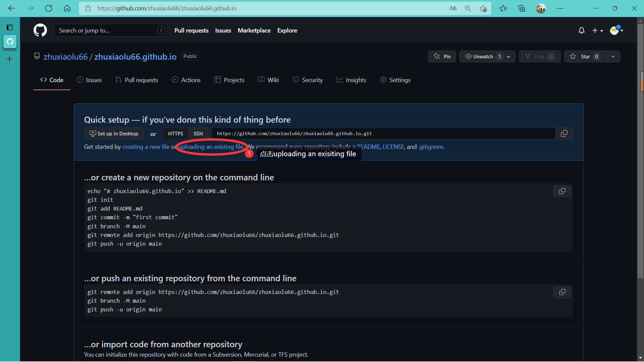This screenshot has height=362, width=644.
Task: Copy the push existing repository commands
Action: point(562,292)
